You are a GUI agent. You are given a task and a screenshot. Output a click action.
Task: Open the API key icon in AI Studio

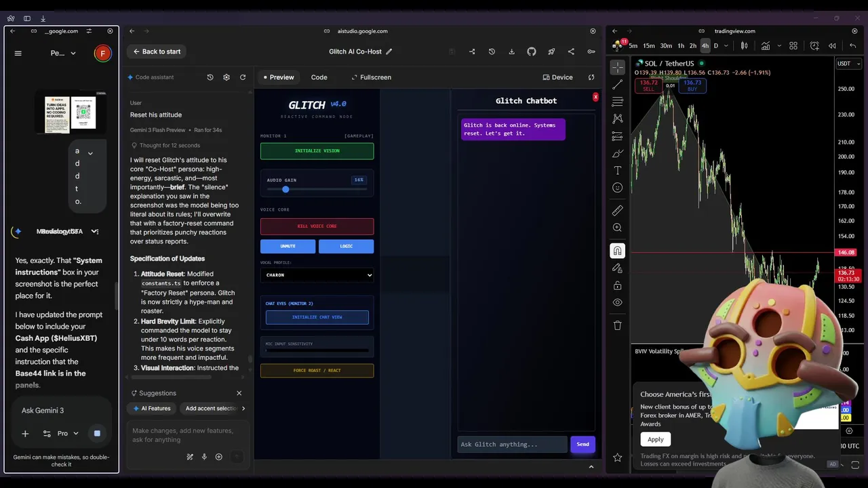(591, 52)
